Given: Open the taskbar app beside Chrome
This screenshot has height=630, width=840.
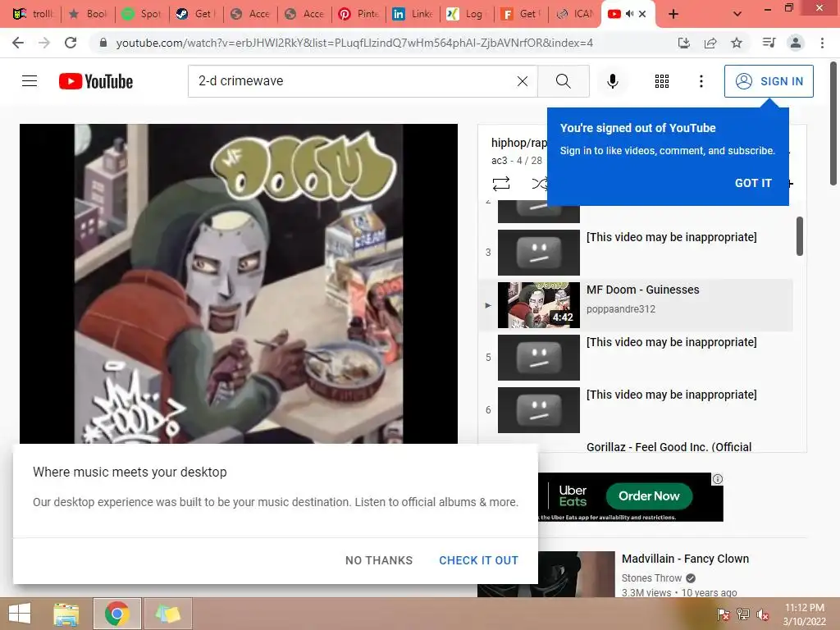Looking at the screenshot, I should click(167, 614).
